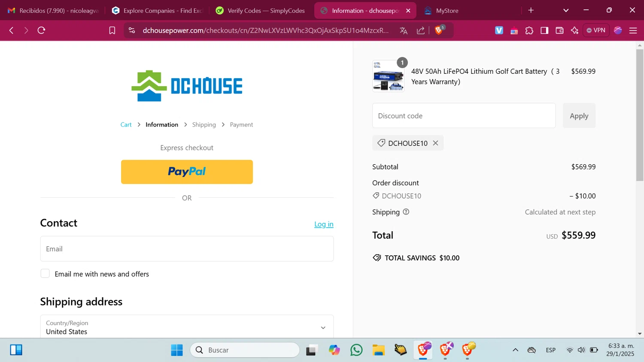The width and height of the screenshot is (644, 362).
Task: Open Brave Shields lion icon
Action: (x=439, y=30)
